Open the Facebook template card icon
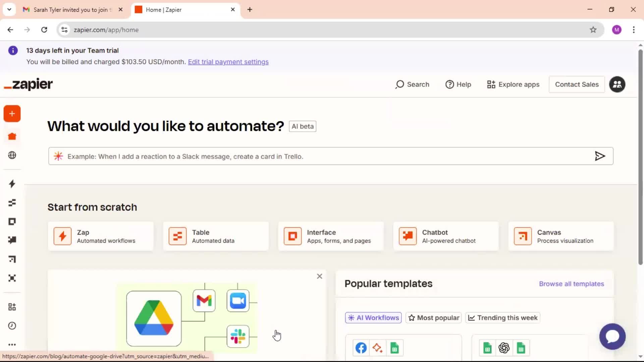The image size is (644, 362). (x=361, y=348)
